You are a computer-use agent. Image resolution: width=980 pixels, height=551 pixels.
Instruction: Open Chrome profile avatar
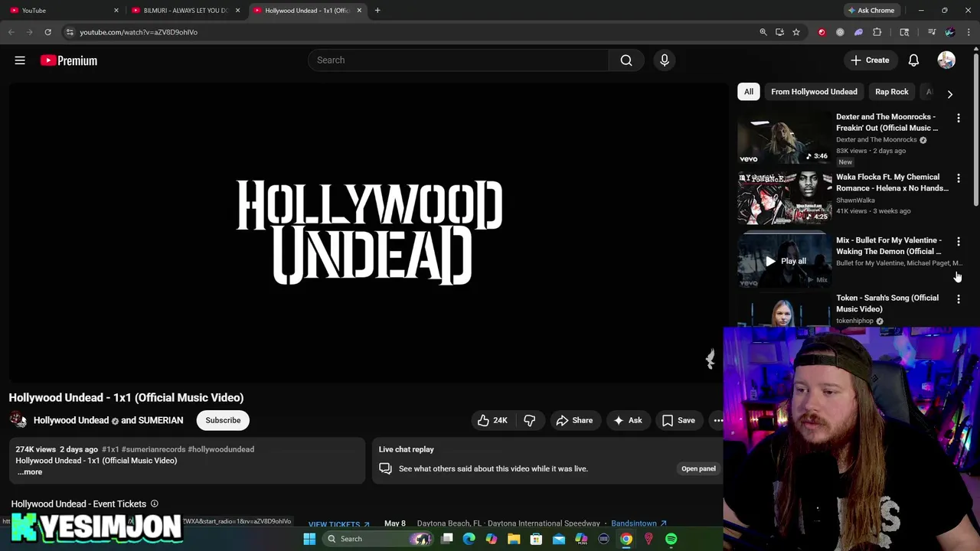pos(950,32)
